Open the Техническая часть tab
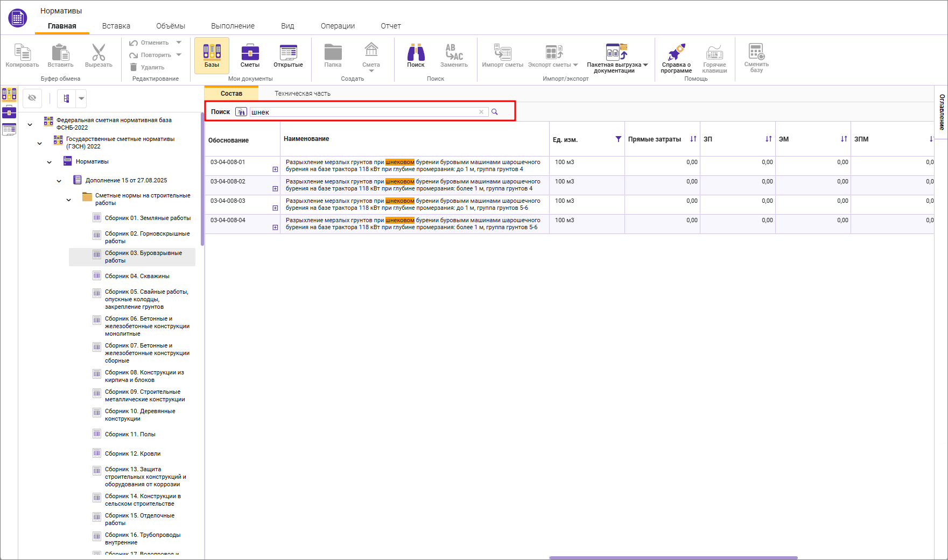Screen dimensions: 948x560 pos(303,94)
